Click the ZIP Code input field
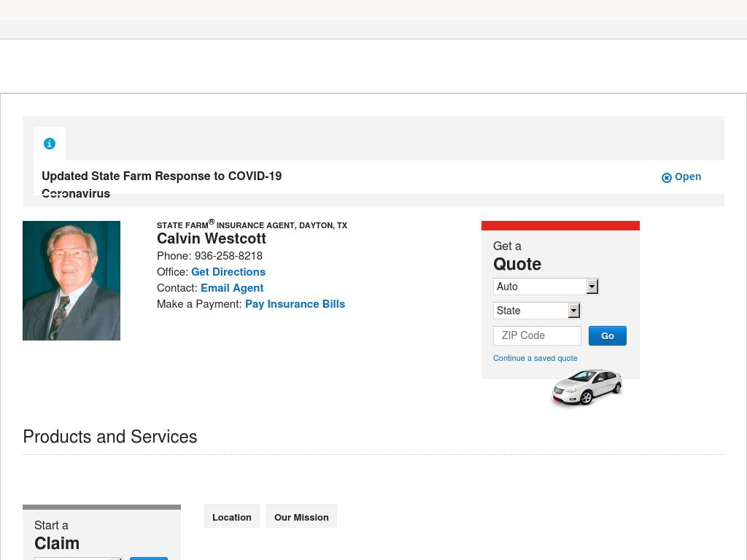The width and height of the screenshot is (747, 560). click(538, 335)
